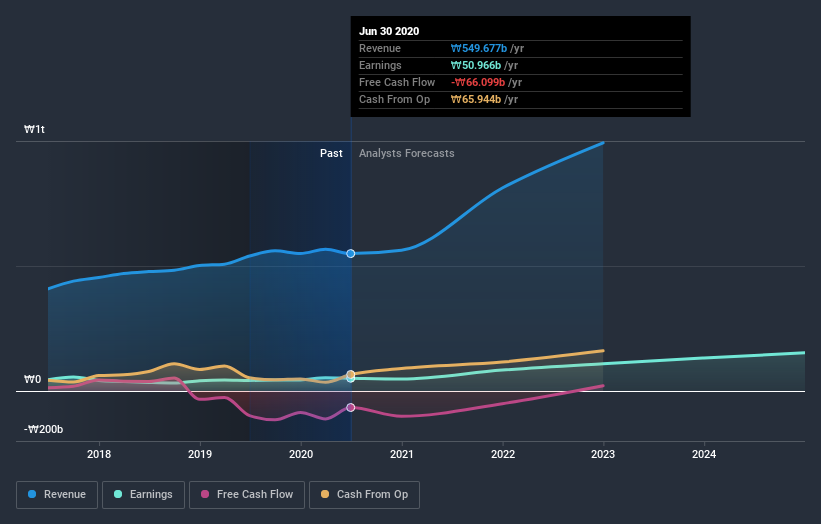Select the 2018 x-axis label
This screenshot has height=524, width=821.
[99, 454]
